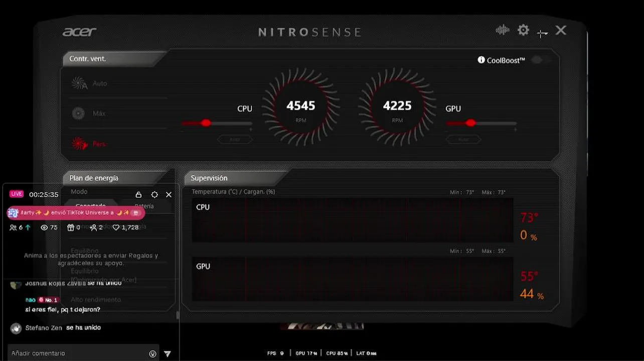644x361 pixels.
Task: Click the heart likes icon showing 1,728
Action: (x=116, y=228)
